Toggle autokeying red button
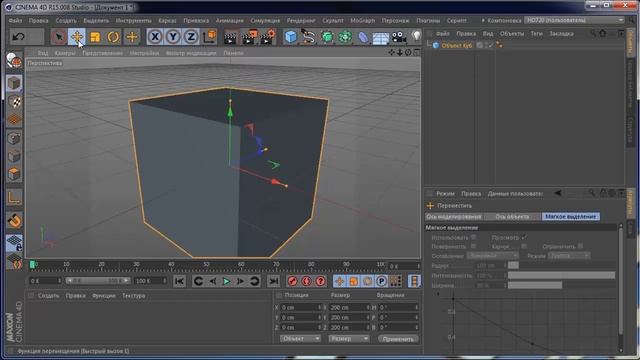 tap(307, 281)
